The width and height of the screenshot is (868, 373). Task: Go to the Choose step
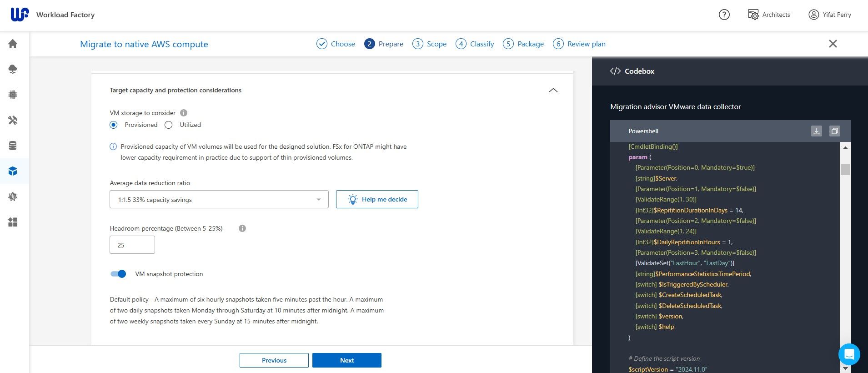[x=336, y=44]
